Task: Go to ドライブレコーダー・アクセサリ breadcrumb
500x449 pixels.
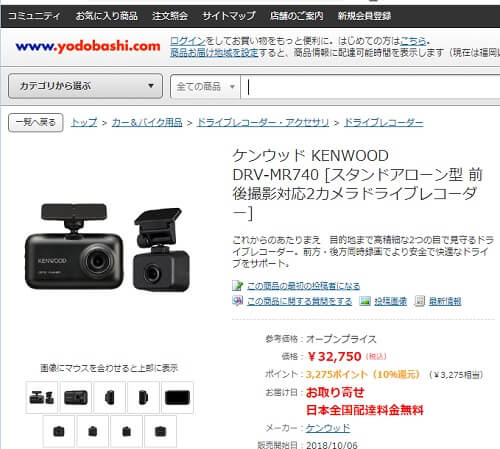Action: [x=263, y=122]
